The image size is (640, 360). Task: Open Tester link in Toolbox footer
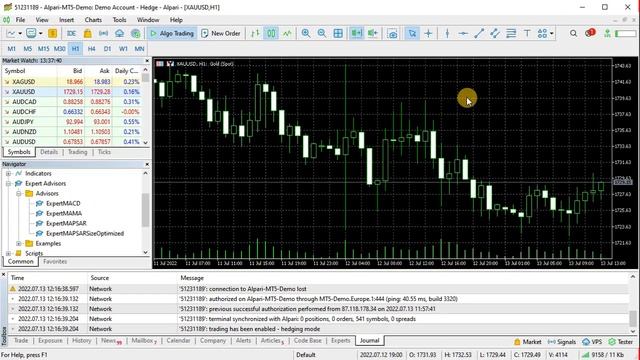coord(620,342)
